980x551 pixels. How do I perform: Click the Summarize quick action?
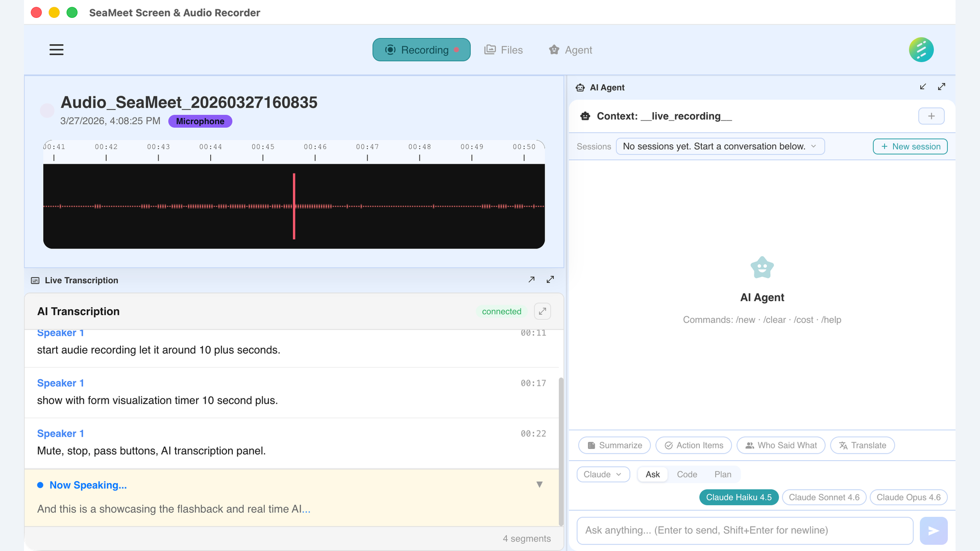pyautogui.click(x=614, y=445)
